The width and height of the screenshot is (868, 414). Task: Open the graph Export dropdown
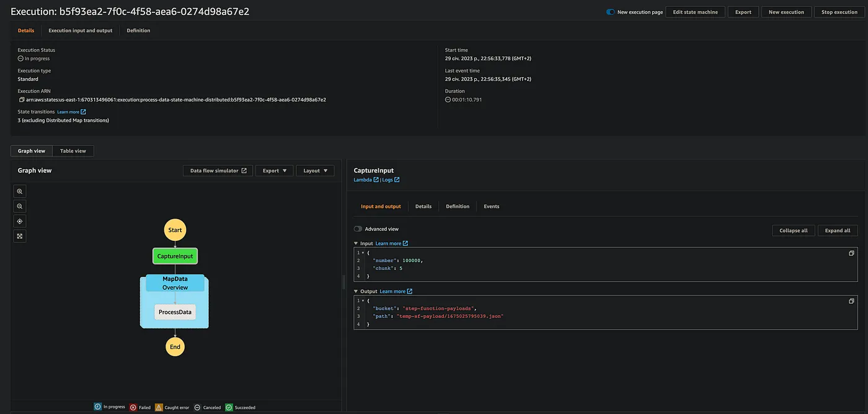[x=274, y=171]
